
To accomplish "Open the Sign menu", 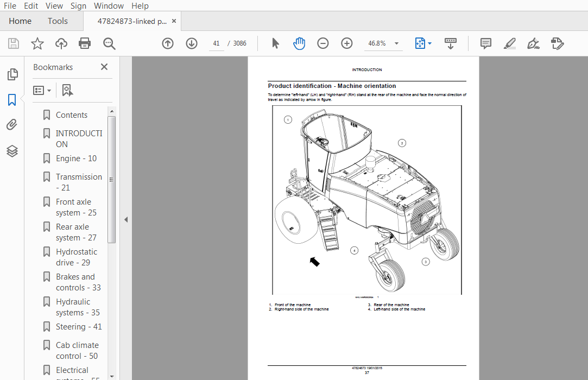I will coord(78,5).
